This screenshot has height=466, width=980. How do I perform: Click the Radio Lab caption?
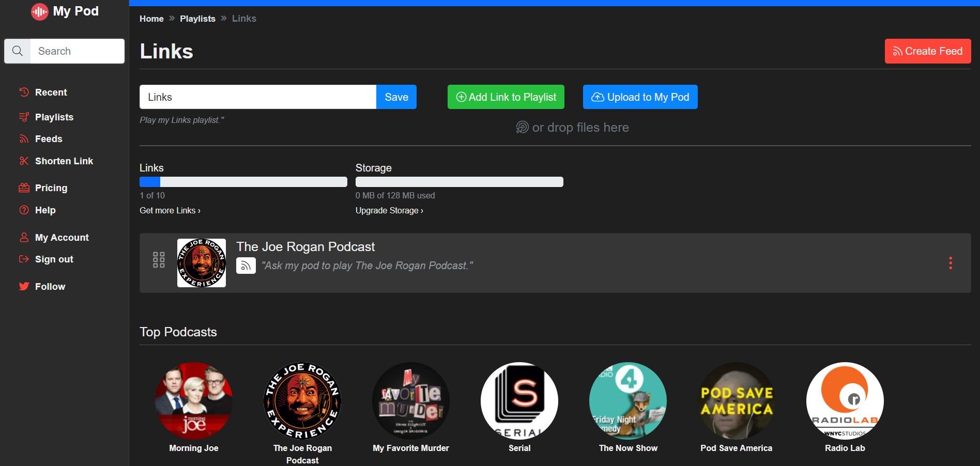tap(845, 448)
